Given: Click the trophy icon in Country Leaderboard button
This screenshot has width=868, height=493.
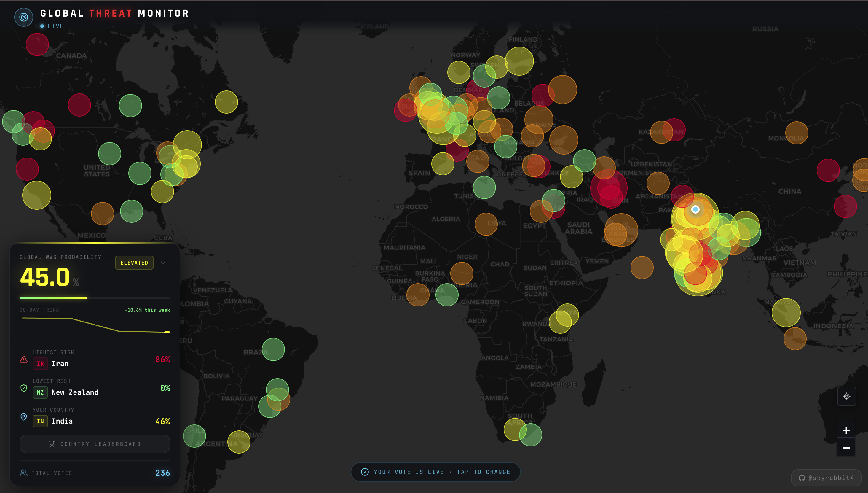Looking at the screenshot, I should click(52, 444).
